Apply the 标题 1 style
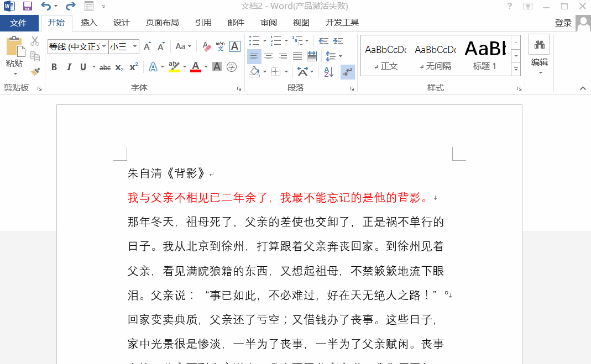Screen dimensions: 591x364 [485, 56]
